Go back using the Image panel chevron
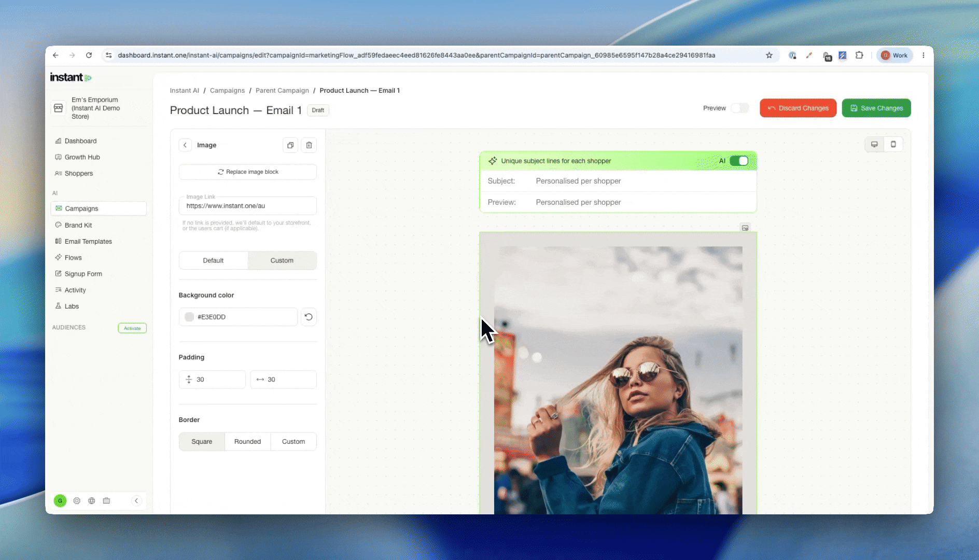The height and width of the screenshot is (560, 979). tap(185, 145)
